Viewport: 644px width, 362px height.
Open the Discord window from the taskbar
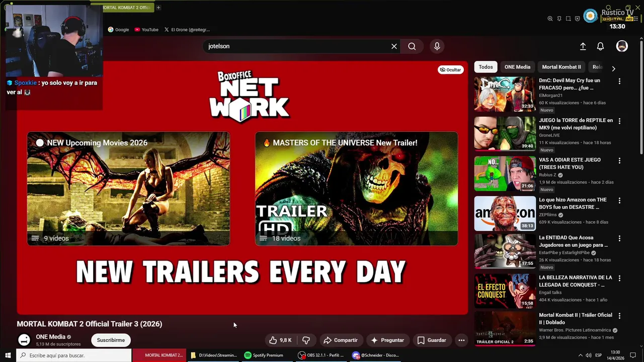click(x=376, y=355)
